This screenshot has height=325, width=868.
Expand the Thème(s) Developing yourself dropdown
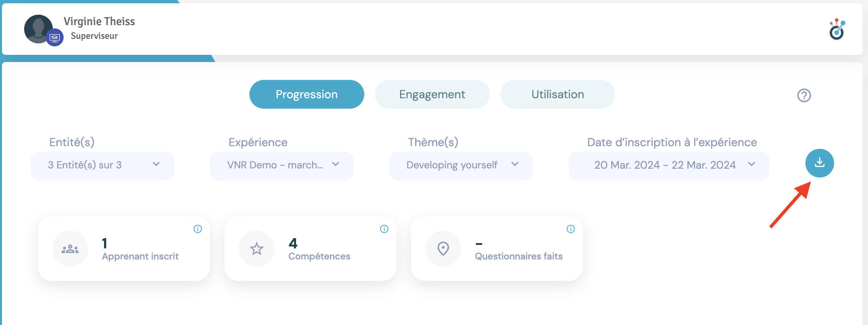tap(461, 165)
